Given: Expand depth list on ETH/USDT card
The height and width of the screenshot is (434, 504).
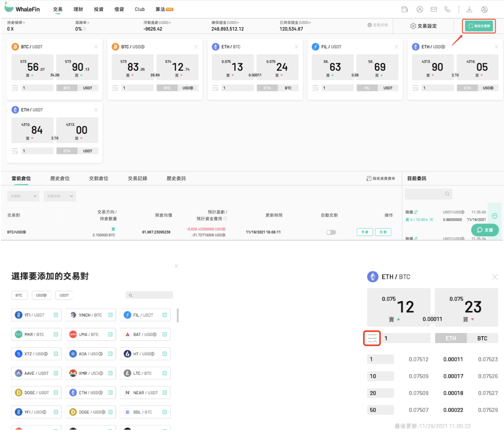Looking at the screenshot, I should point(15,151).
